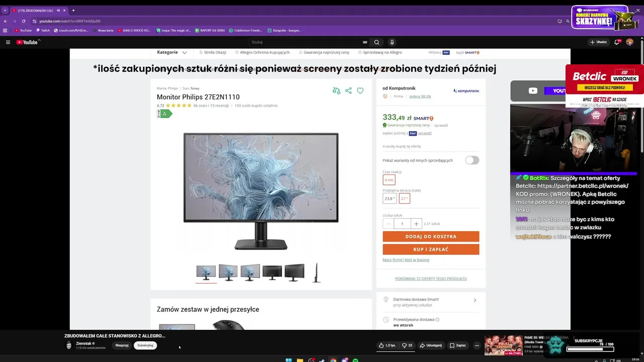Open the Strefa Okazji menu item
644x362 pixels.
tap(212, 52)
